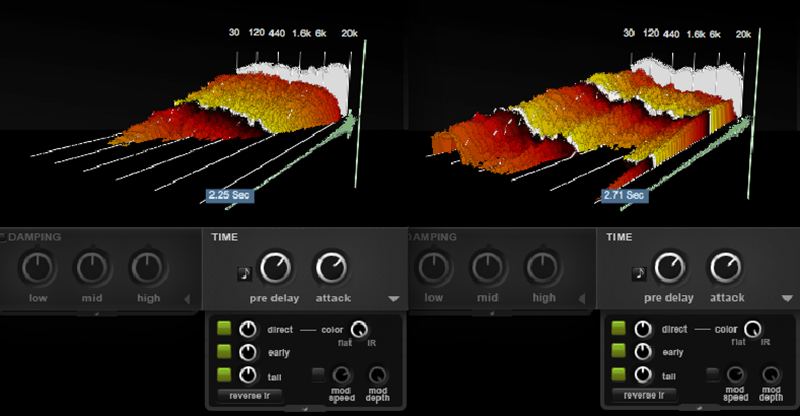
Task: Click the right panel's attack knob
Action: click(x=726, y=268)
